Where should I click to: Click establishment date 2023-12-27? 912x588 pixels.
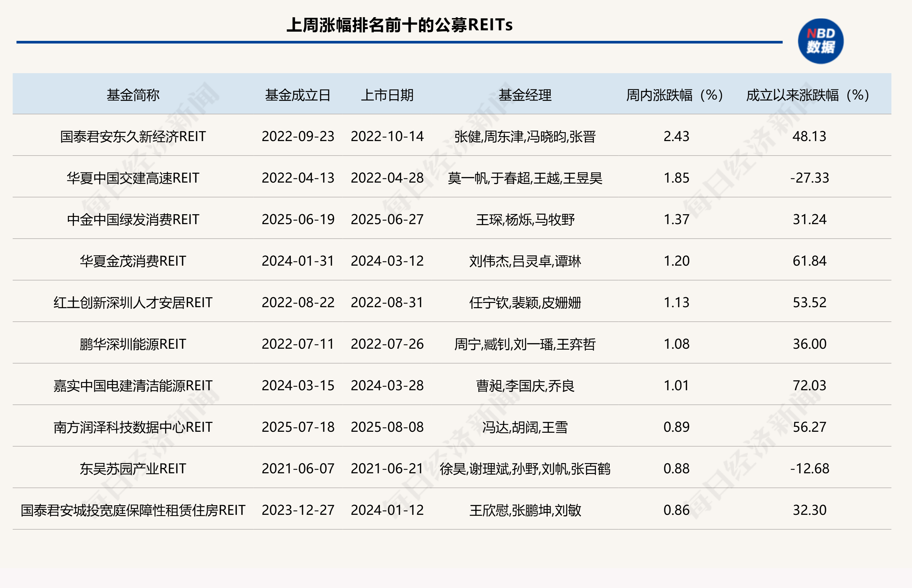pyautogui.click(x=298, y=511)
